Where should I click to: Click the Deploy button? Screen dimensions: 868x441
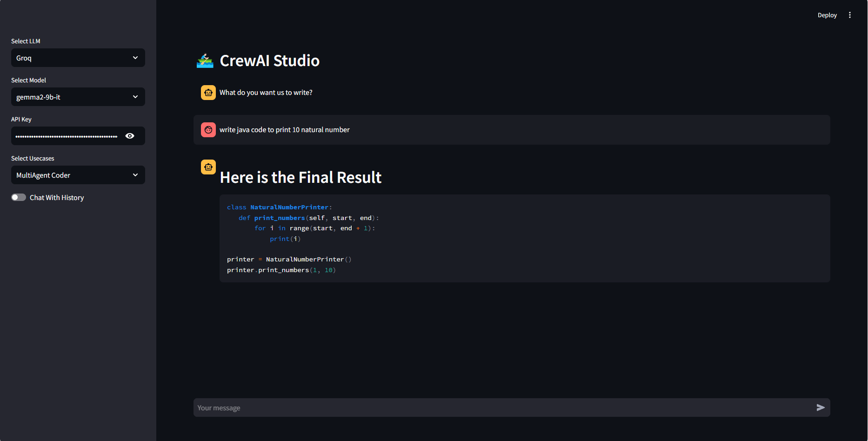827,14
